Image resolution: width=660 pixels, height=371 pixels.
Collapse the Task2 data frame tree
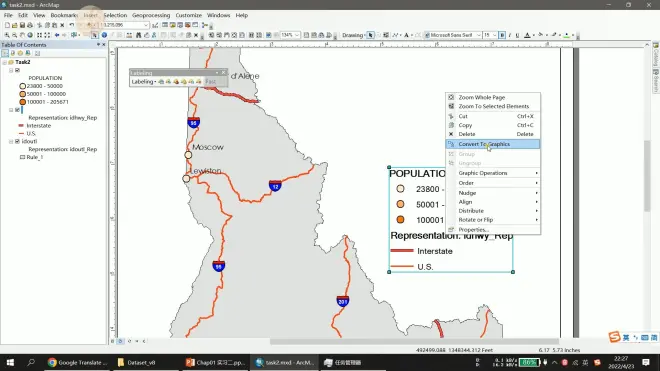5,62
